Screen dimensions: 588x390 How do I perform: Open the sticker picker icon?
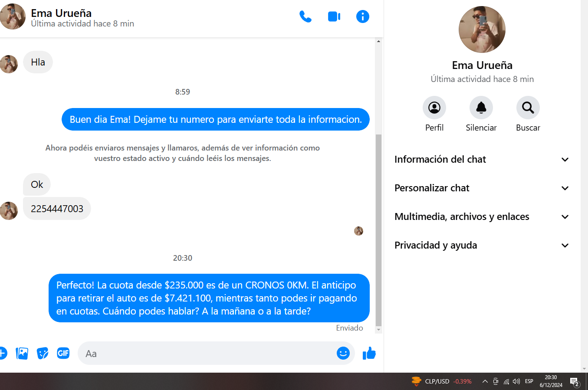pyautogui.click(x=43, y=354)
